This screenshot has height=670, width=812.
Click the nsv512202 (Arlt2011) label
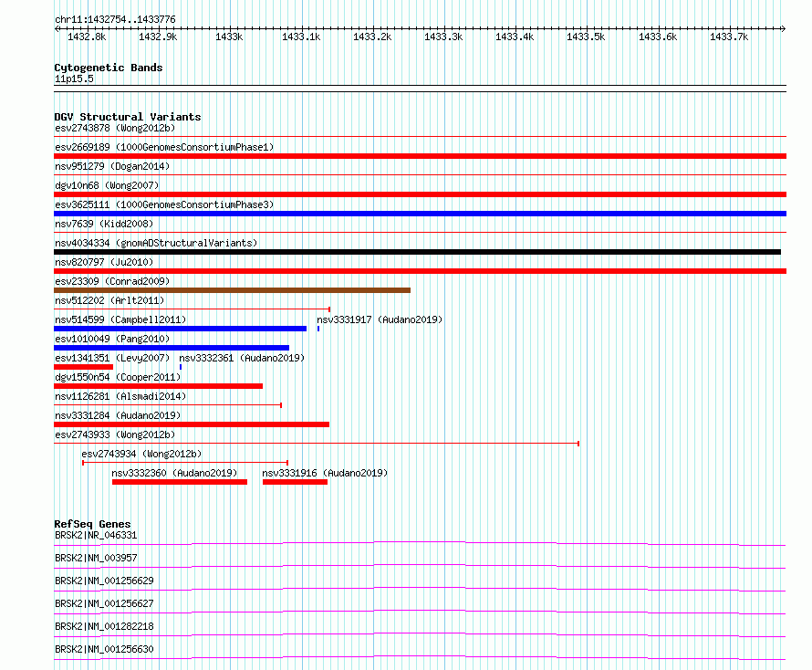pyautogui.click(x=109, y=300)
